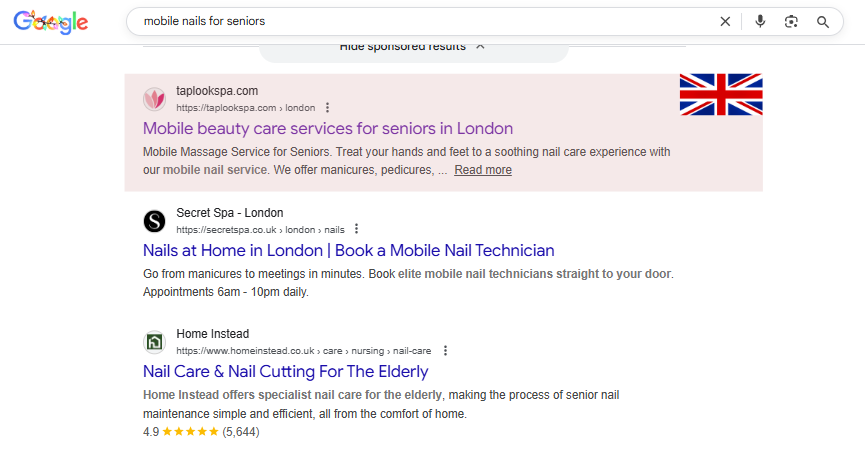The image size is (865, 455).
Task: Click the Secret Spa site favicon
Action: point(154,221)
